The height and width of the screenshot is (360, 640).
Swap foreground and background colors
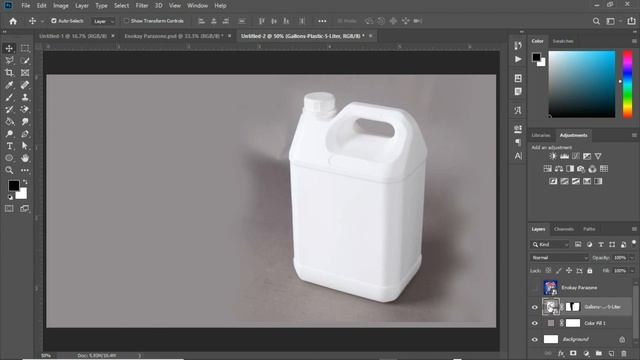pos(25,182)
